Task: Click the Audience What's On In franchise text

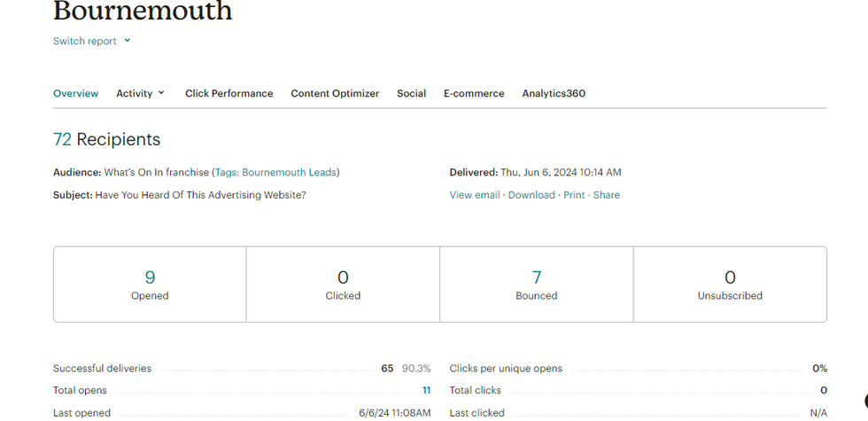Action: (x=157, y=172)
